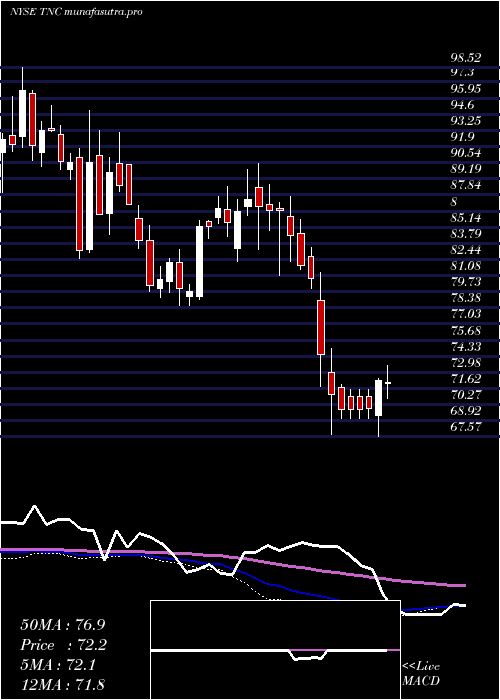Click the 78.38 price level label
The height and width of the screenshot is (700, 500).
[466, 298]
